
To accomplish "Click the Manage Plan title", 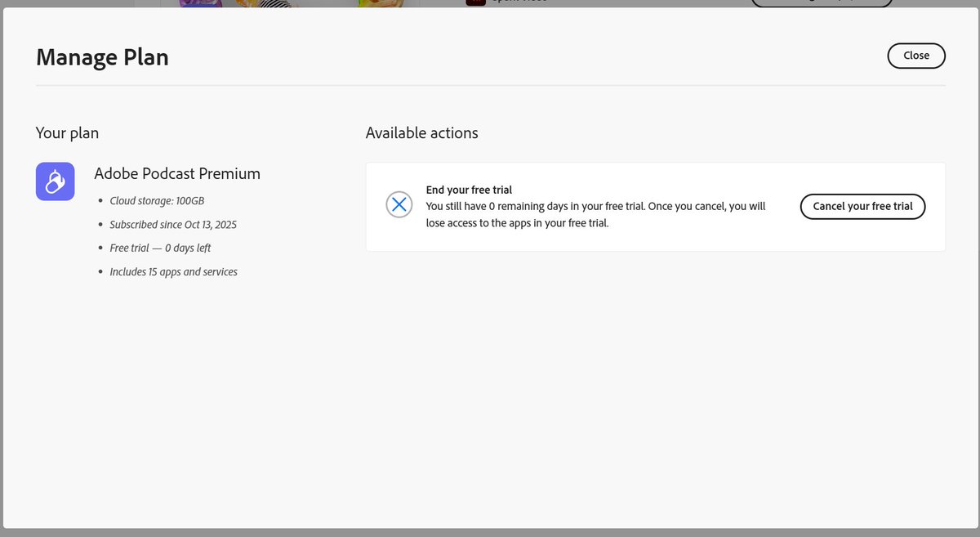I will click(102, 57).
